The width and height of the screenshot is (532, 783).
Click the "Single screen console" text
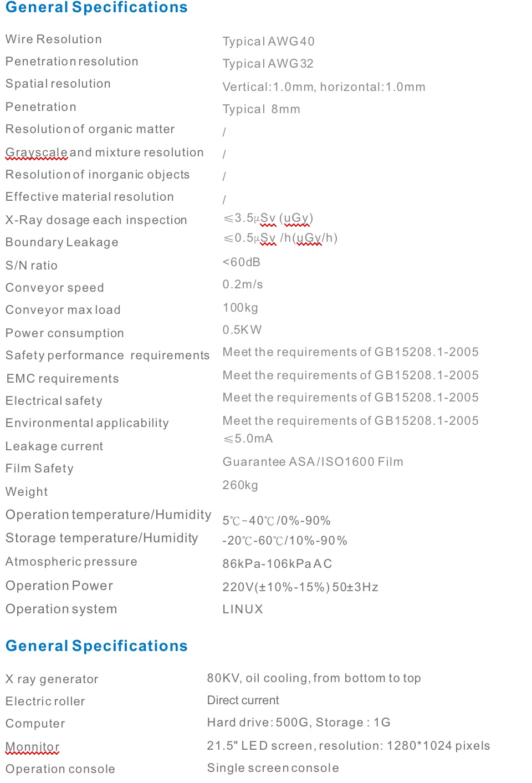click(x=273, y=768)
